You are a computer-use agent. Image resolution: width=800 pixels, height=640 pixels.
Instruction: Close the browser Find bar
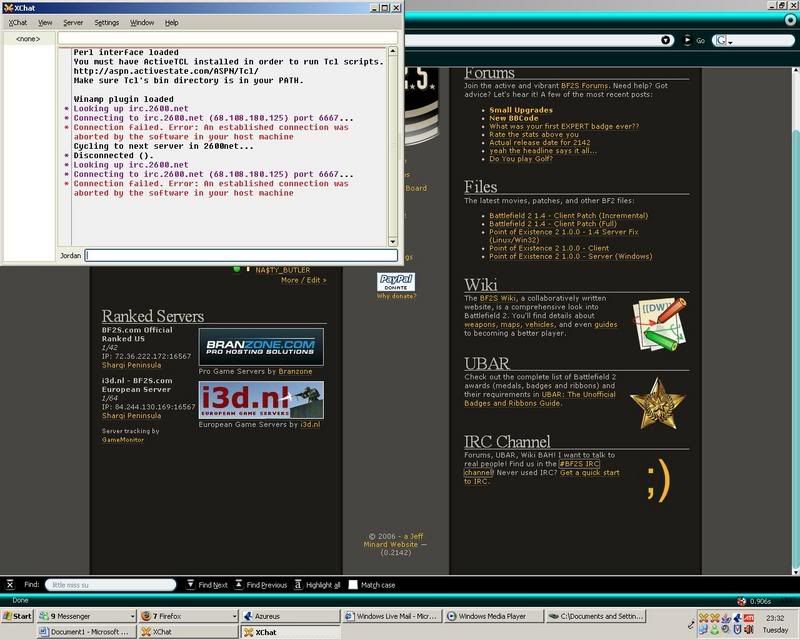click(10, 584)
